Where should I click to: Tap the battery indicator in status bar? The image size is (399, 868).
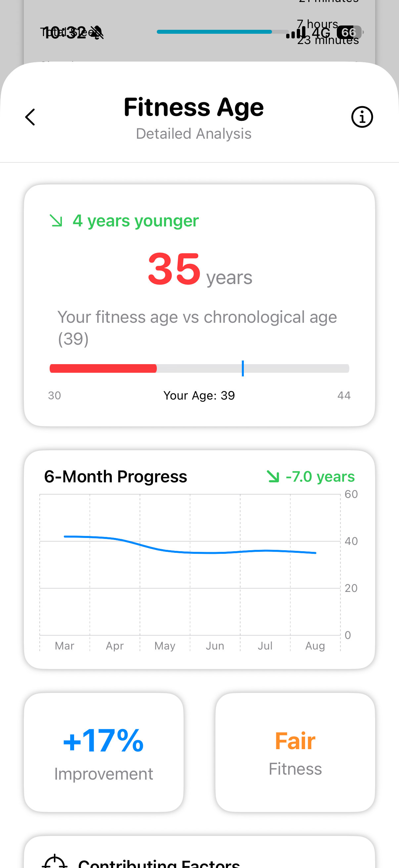point(349,32)
